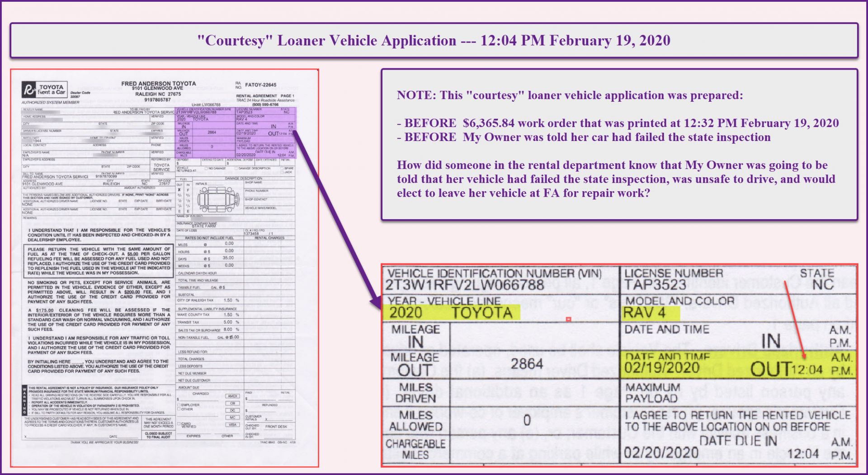Click the OUT time 12:04 in highlighted row
868x475 pixels.
click(x=807, y=370)
